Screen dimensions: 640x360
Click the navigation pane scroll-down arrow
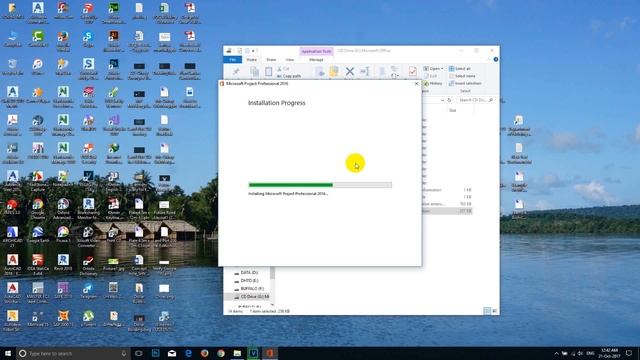pos(272,305)
